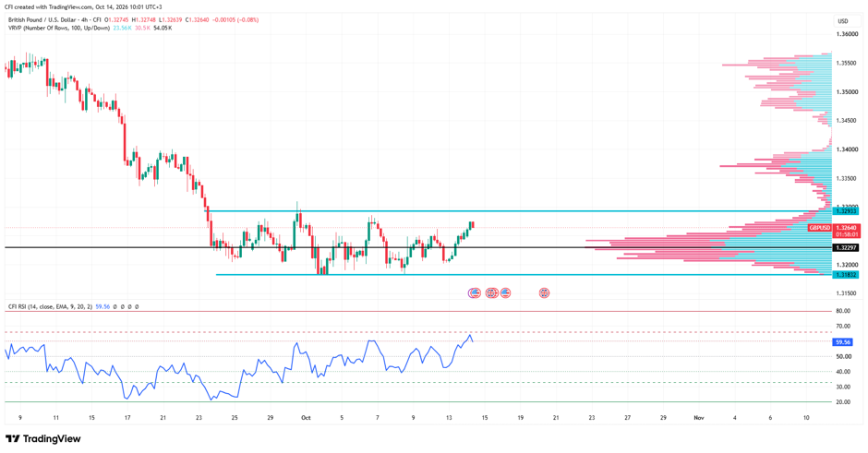Click the pink 30.5K down volume value
The width and height of the screenshot is (868, 453).
142,28
